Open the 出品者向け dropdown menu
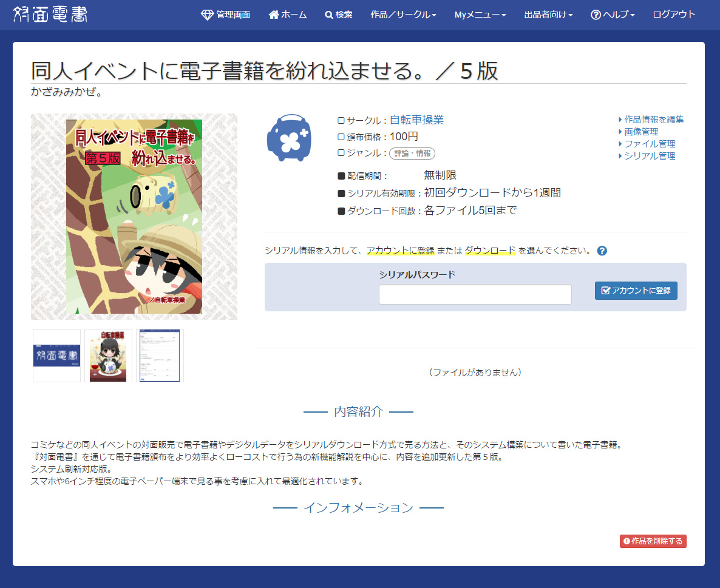720x588 pixels. pos(548,15)
